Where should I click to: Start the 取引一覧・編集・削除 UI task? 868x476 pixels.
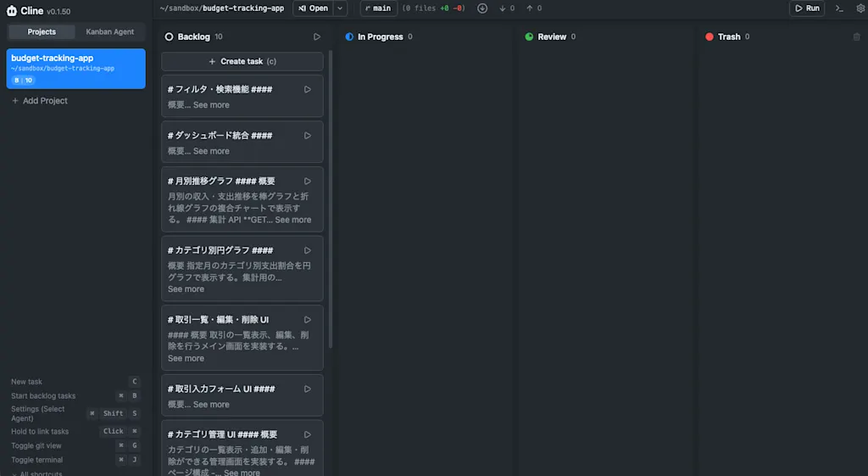(x=307, y=320)
